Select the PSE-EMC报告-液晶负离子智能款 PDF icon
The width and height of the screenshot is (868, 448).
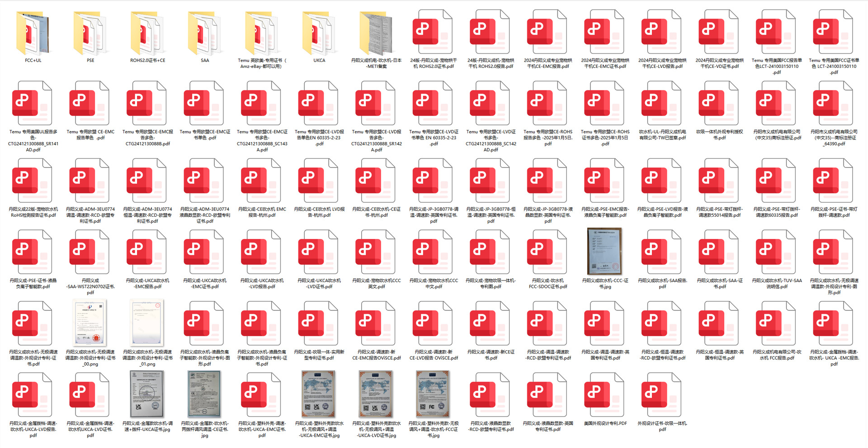coord(605,181)
